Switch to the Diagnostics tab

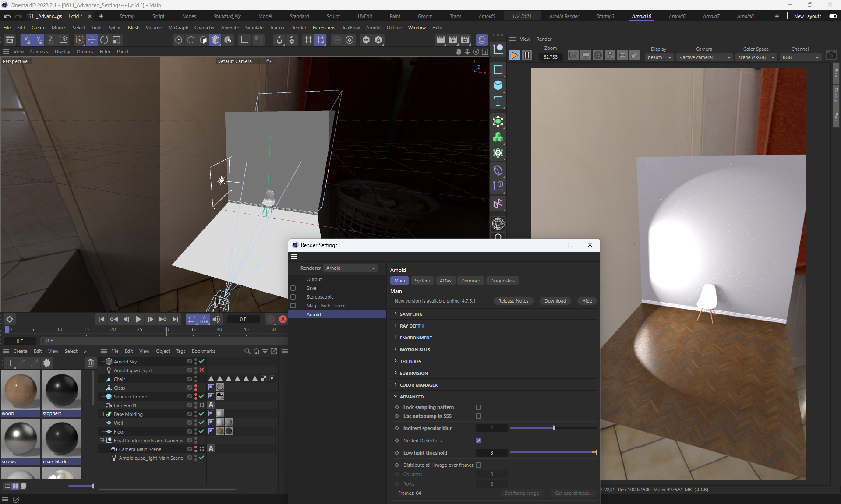[502, 281]
